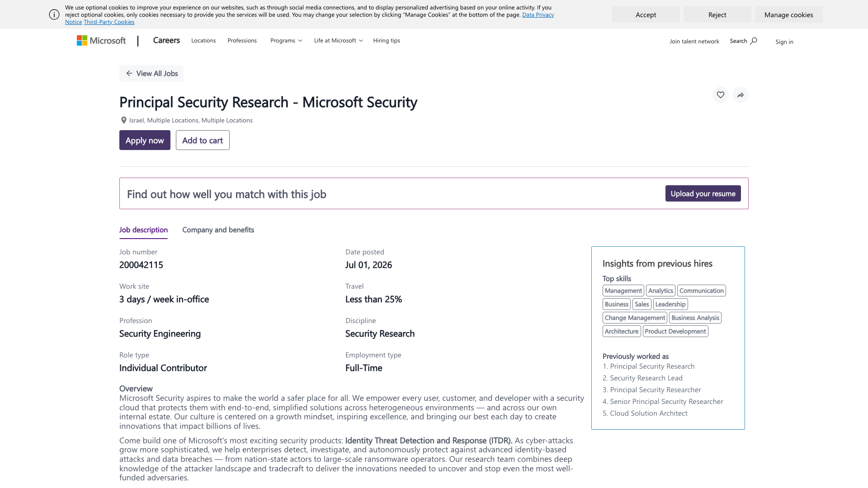Click 'Insights from previous hires' heading
This screenshot has width=868, height=488.
(657, 263)
